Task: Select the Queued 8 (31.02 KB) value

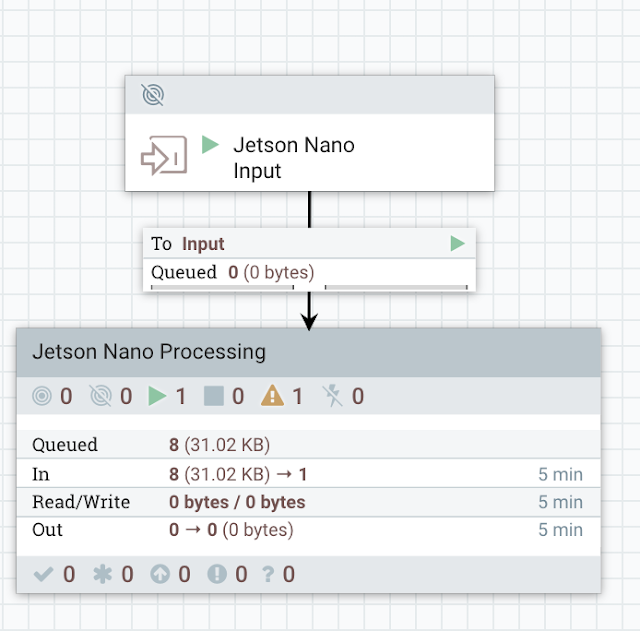Action: (220, 445)
